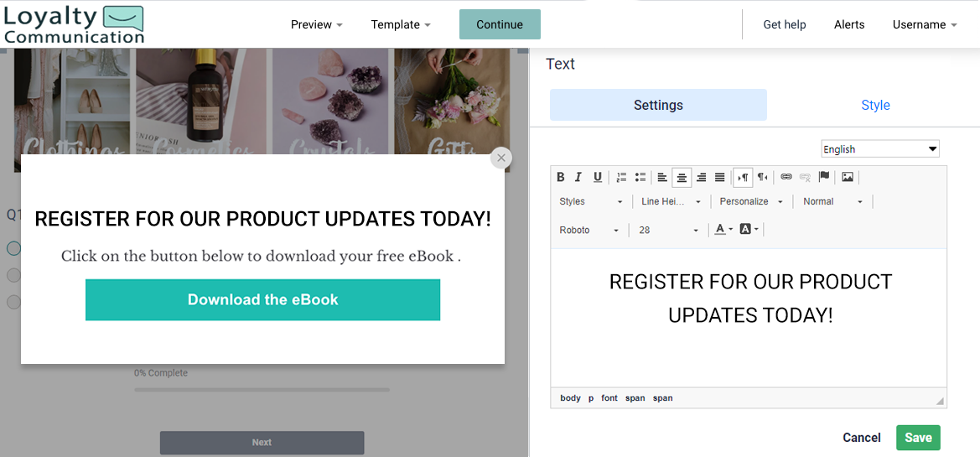Open the Username account menu
This screenshot has width=980, height=457.
(x=925, y=25)
